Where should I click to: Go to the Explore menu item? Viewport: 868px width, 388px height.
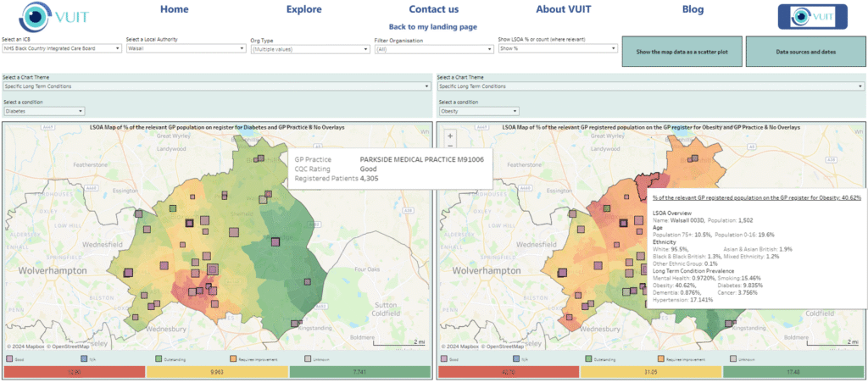point(304,9)
